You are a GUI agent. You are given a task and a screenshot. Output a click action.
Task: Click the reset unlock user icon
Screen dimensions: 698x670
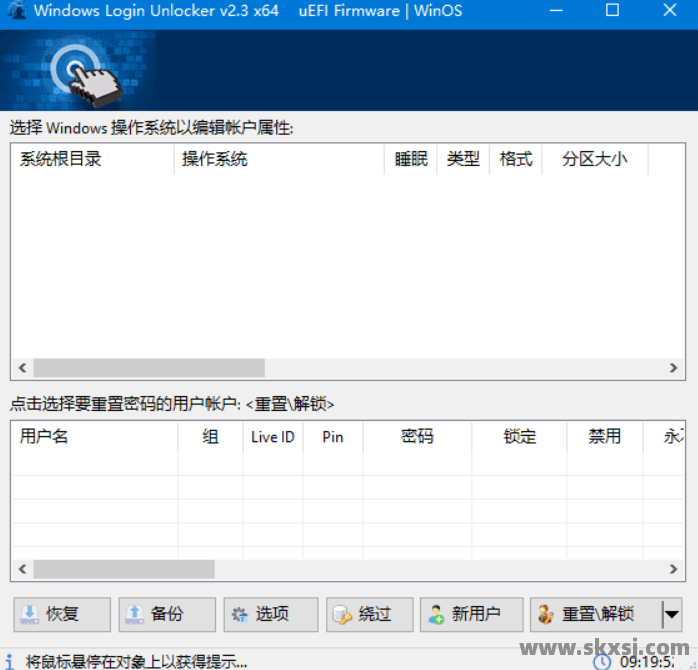pyautogui.click(x=545, y=614)
